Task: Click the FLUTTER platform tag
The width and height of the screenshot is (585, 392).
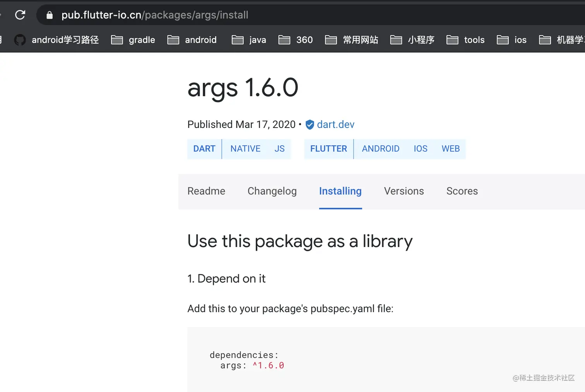Action: 328,149
